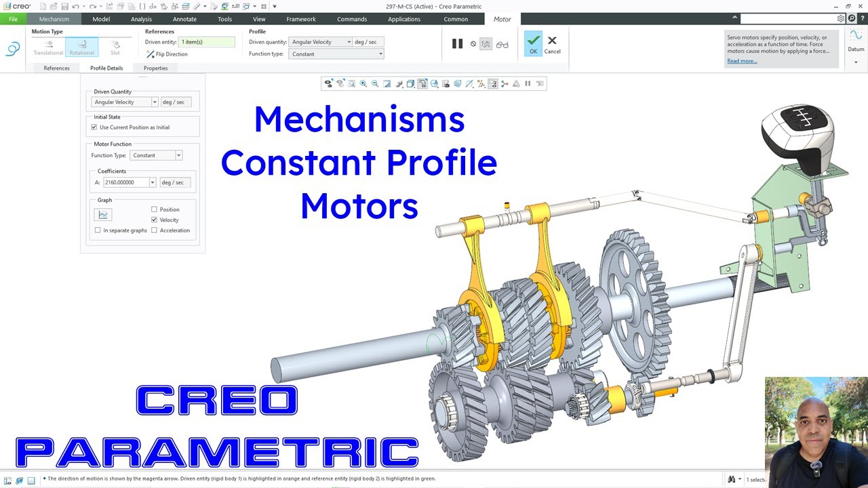This screenshot has height=488, width=868.
Task: Click the Save icon in quick access toolbar
Action: (x=64, y=6)
